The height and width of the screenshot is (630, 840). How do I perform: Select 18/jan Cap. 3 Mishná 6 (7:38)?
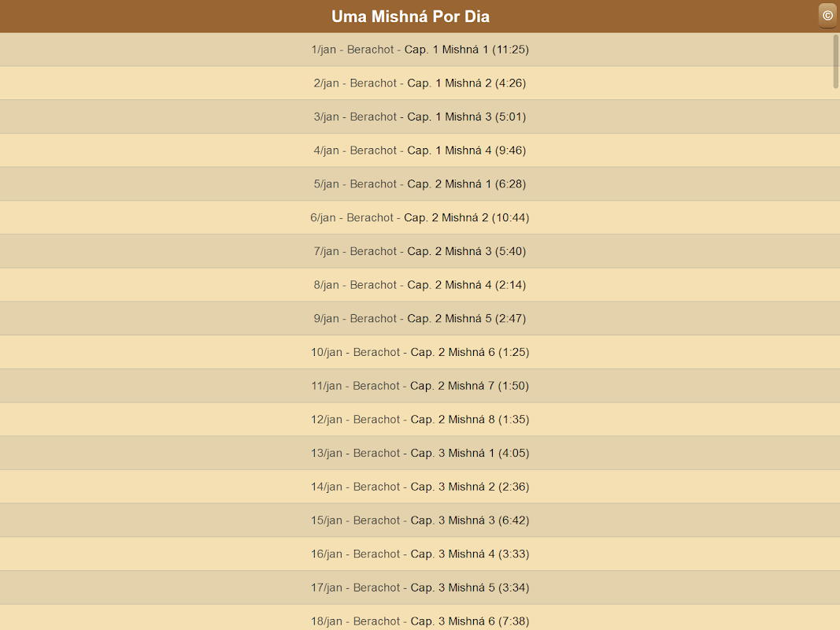coord(420,617)
